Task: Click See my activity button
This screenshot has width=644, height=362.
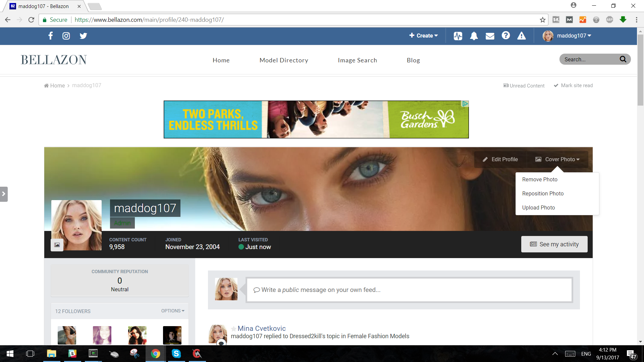Action: [x=554, y=244]
